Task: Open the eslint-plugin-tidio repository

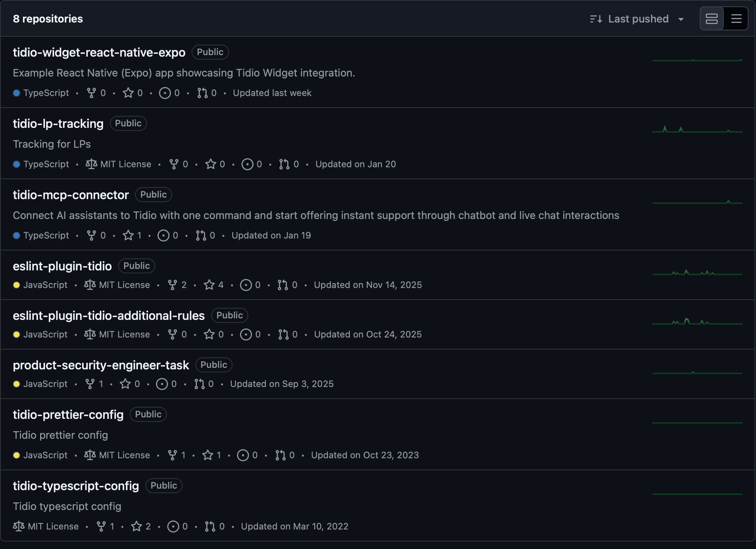Action: coord(62,266)
